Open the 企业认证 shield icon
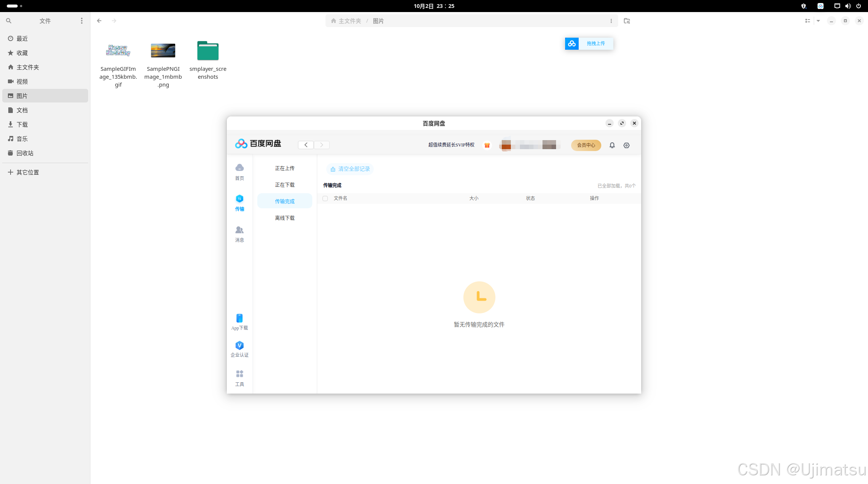The width and height of the screenshot is (868, 484). click(x=239, y=345)
